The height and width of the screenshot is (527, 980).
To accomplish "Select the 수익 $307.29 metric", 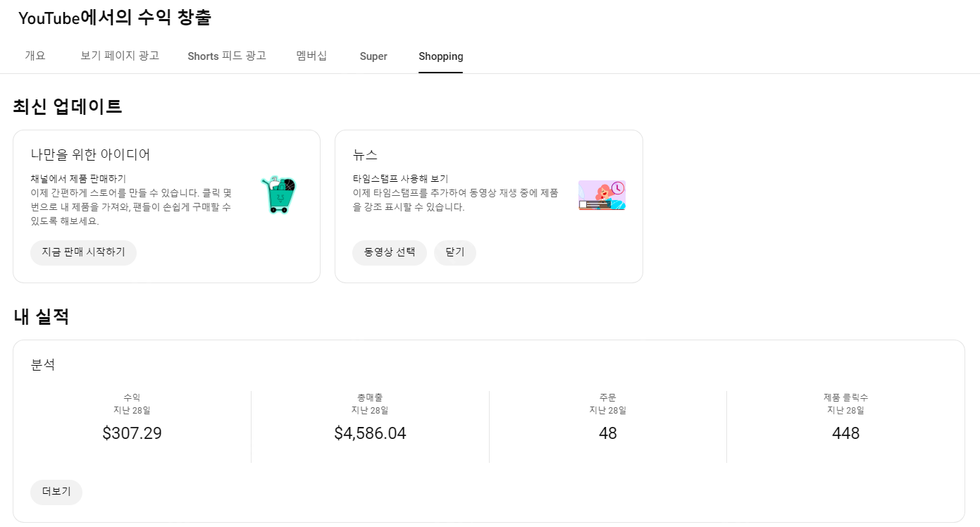I will coord(132,433).
